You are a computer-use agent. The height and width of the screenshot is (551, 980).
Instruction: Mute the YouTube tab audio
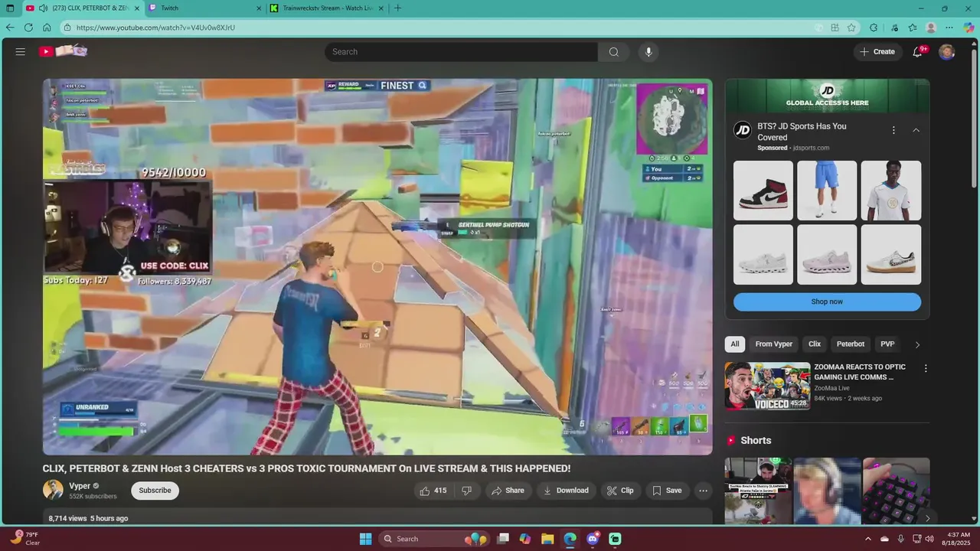coord(43,8)
